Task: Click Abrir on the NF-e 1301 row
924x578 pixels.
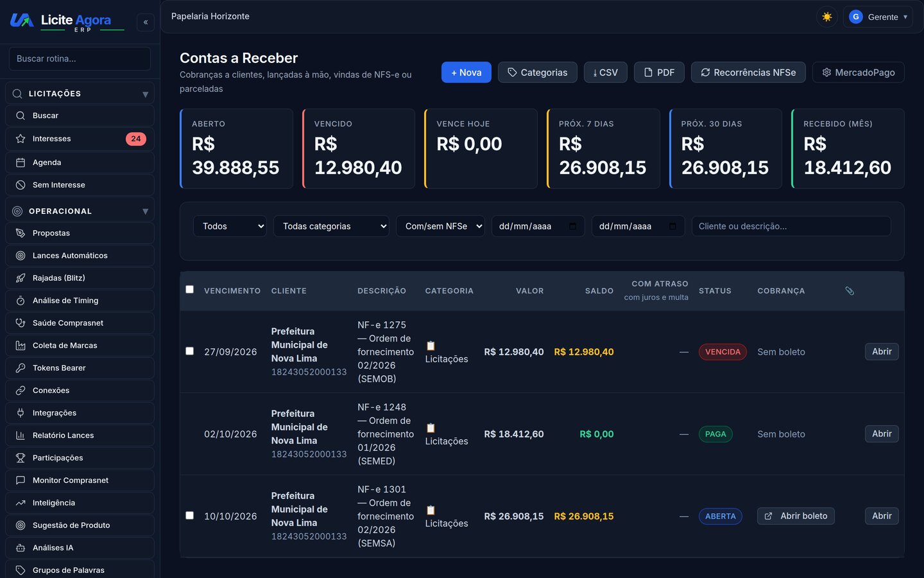Action: pyautogui.click(x=882, y=516)
